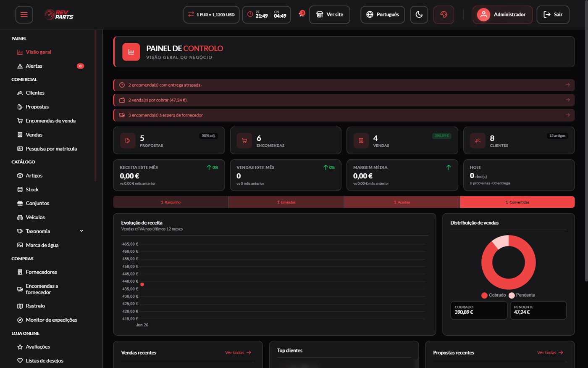The height and width of the screenshot is (368, 588).
Task: Click the Painel de Controlo chart icon
Action: (131, 52)
